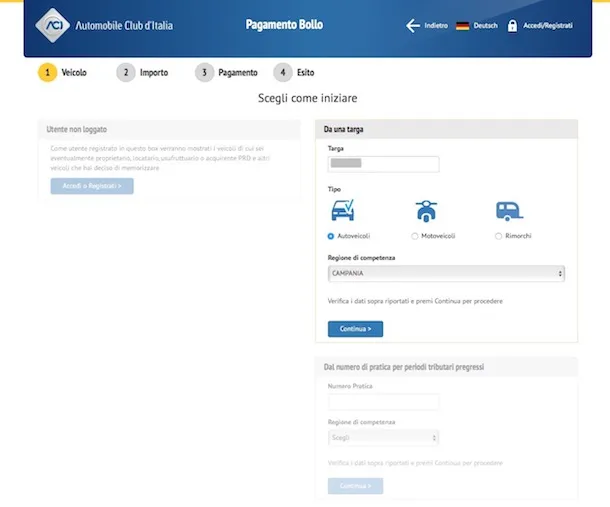The image size is (610, 507).
Task: Click the Da una targa panel header
Action: pyautogui.click(x=447, y=129)
